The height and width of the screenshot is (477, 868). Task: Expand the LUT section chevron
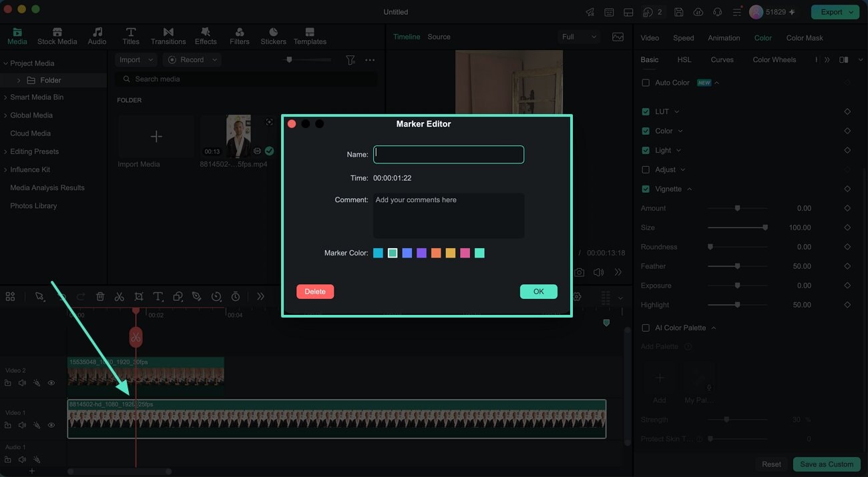pyautogui.click(x=677, y=111)
